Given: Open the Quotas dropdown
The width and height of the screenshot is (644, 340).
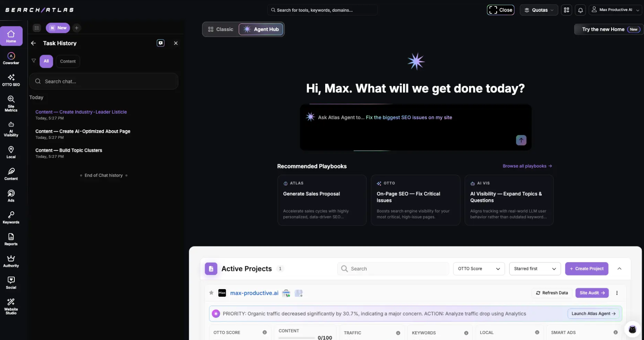Looking at the screenshot, I should (539, 10).
